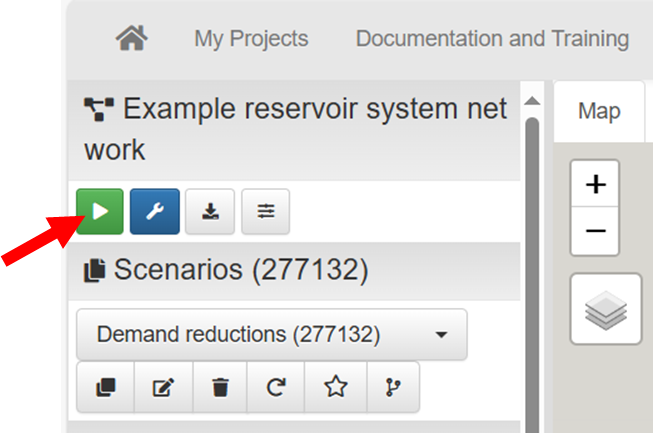Image resolution: width=653 pixels, height=433 pixels.
Task: Open Documentation and Training menu
Action: tap(492, 39)
